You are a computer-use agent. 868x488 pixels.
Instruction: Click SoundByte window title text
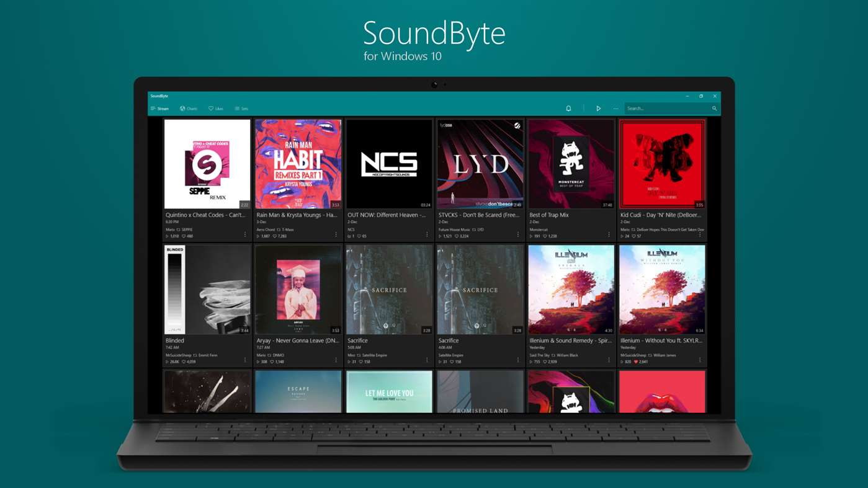coord(159,96)
